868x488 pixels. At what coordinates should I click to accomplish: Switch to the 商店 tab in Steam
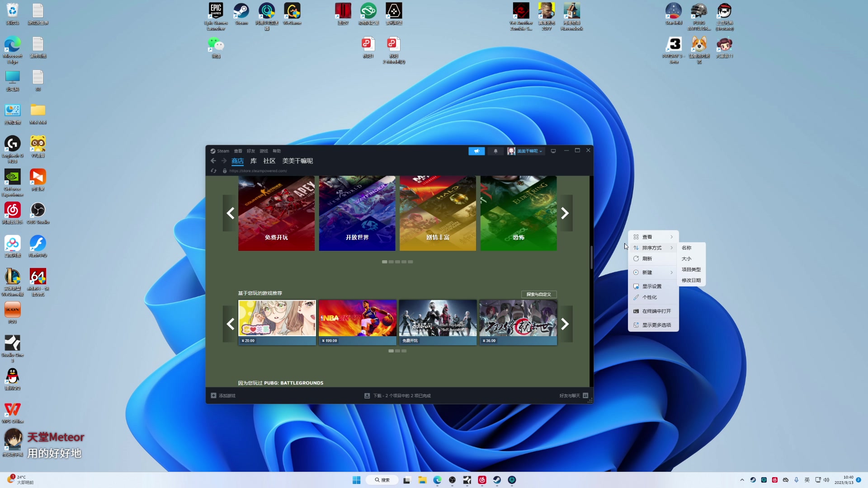click(x=238, y=161)
